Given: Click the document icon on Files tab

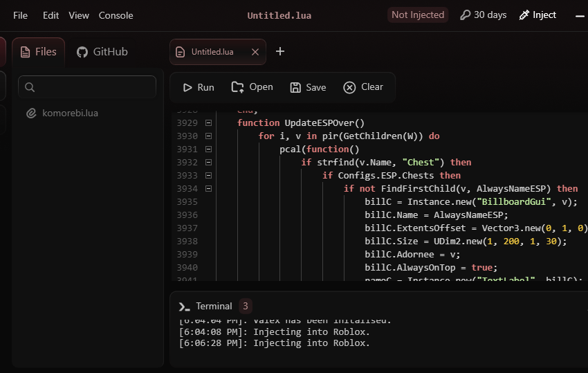Looking at the screenshot, I should 25,52.
